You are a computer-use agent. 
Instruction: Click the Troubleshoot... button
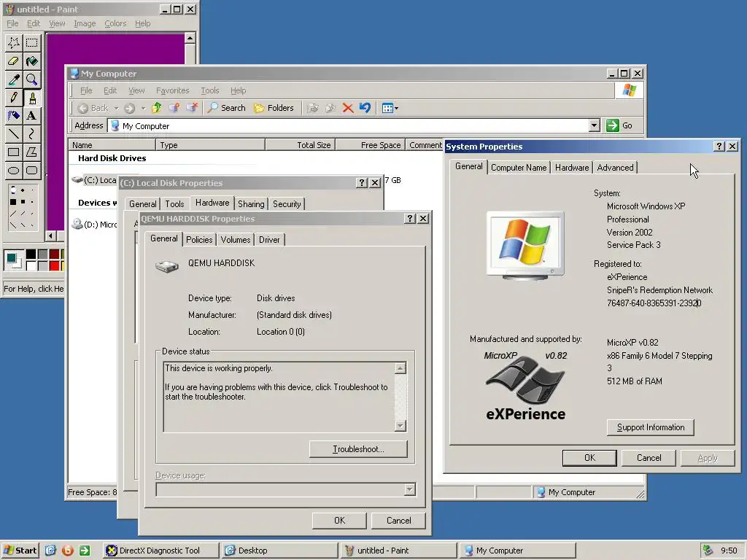click(358, 449)
